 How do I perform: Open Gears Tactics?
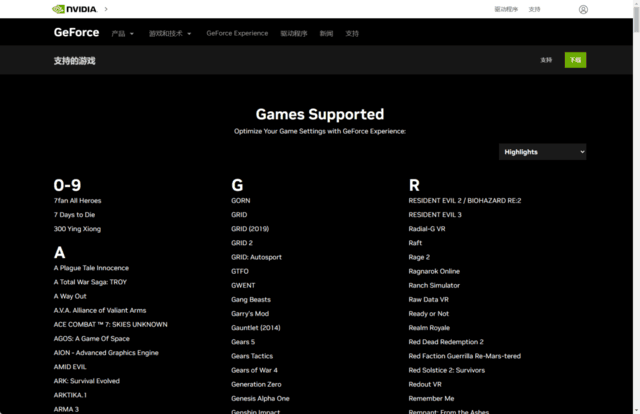tap(252, 356)
